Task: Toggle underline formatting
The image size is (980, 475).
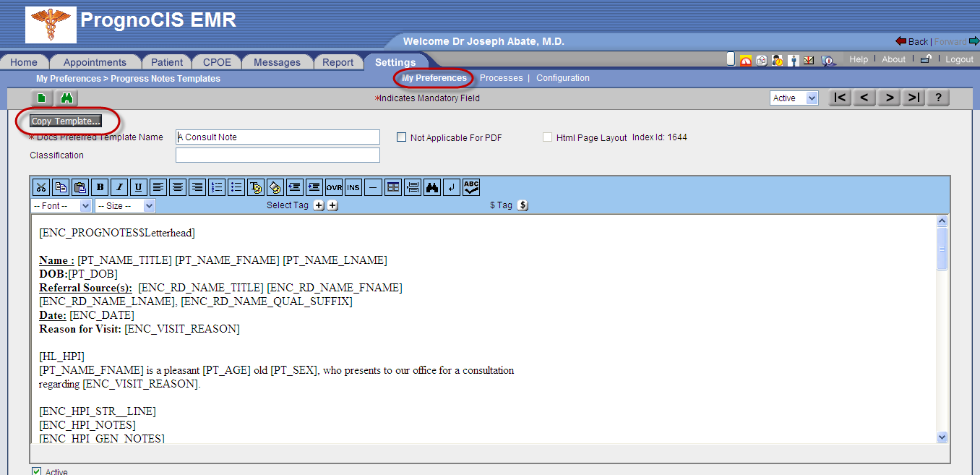Action: point(139,187)
